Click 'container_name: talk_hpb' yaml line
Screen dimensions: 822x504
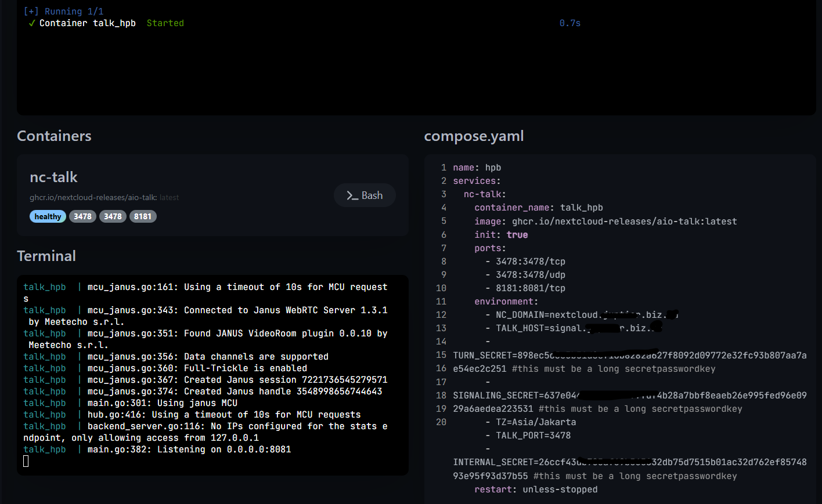538,208
